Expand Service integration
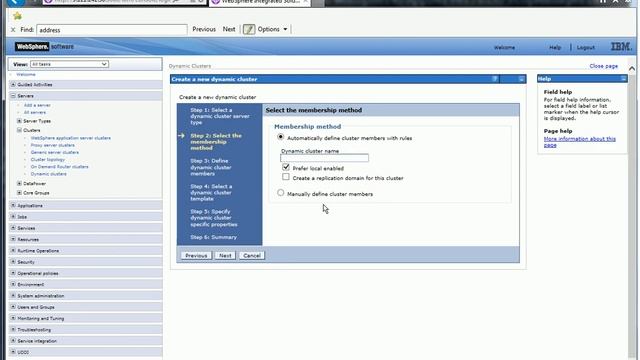Screen dimensions: 640x360 [13, 341]
